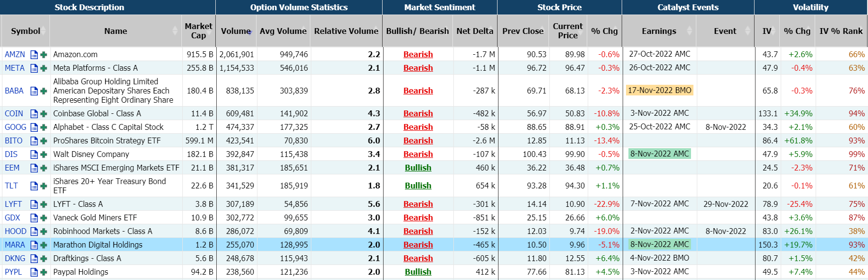Open the document icon in BITO row
The width and height of the screenshot is (868, 280).
[34, 141]
